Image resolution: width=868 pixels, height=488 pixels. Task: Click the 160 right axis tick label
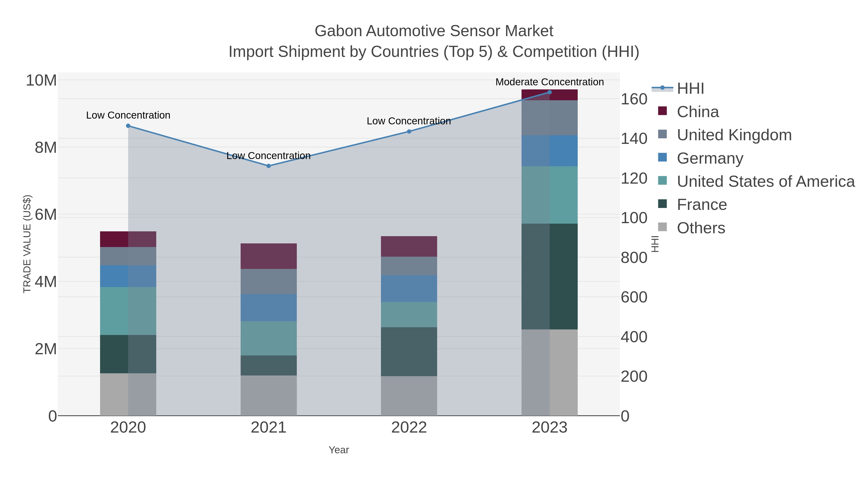coord(634,99)
